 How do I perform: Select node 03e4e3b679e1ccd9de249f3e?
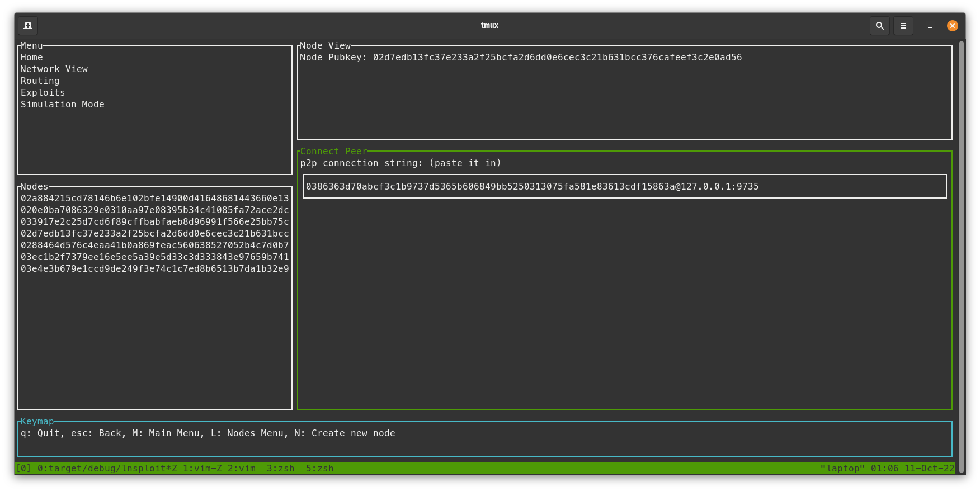[155, 269]
